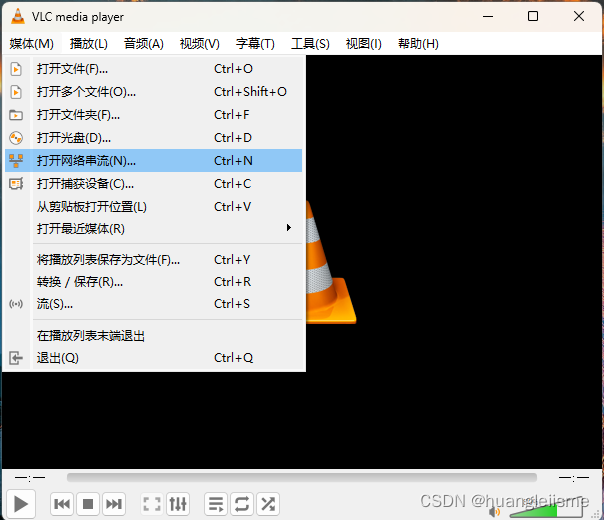Click the elapsed time label at left
The width and height of the screenshot is (604, 520).
30,478
